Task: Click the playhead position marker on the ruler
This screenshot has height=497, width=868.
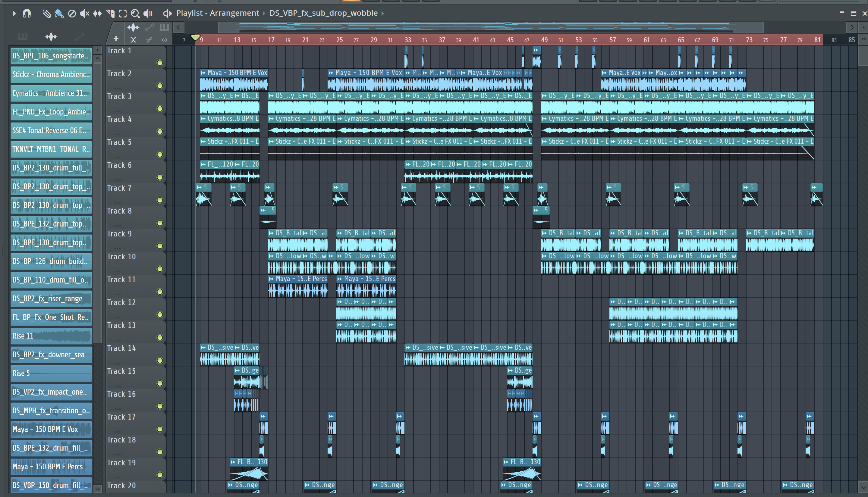Action: 195,38
